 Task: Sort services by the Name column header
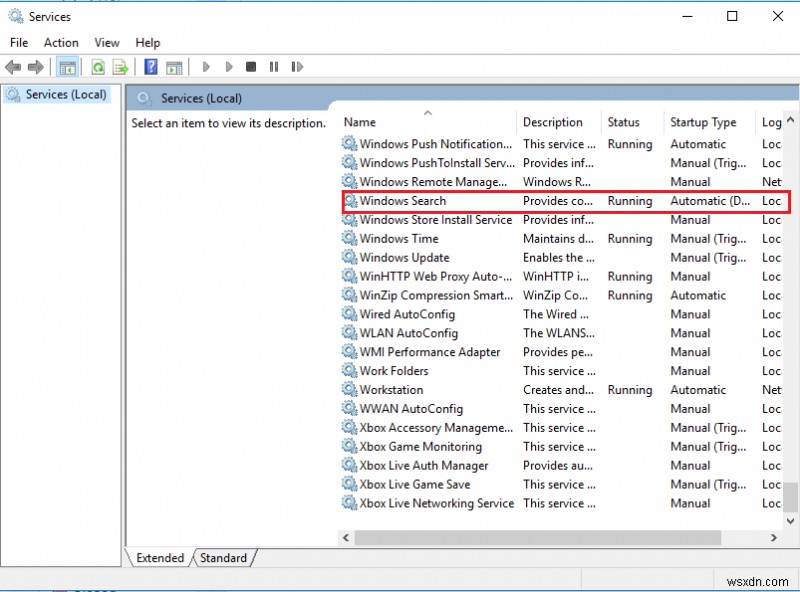point(360,121)
